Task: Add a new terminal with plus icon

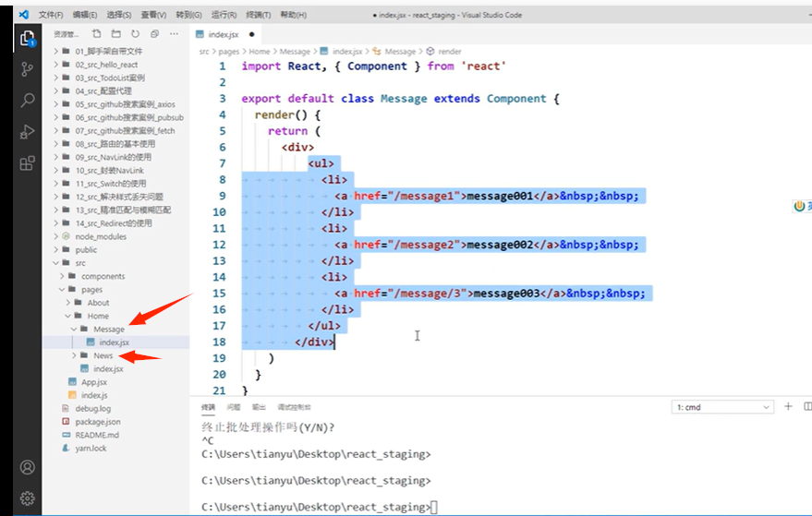Action: point(788,407)
